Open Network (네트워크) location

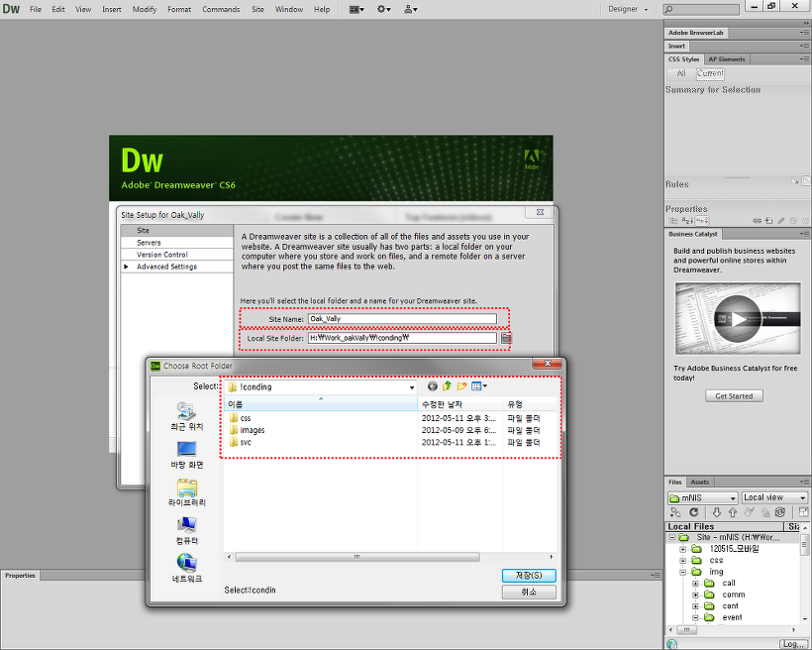[x=186, y=568]
